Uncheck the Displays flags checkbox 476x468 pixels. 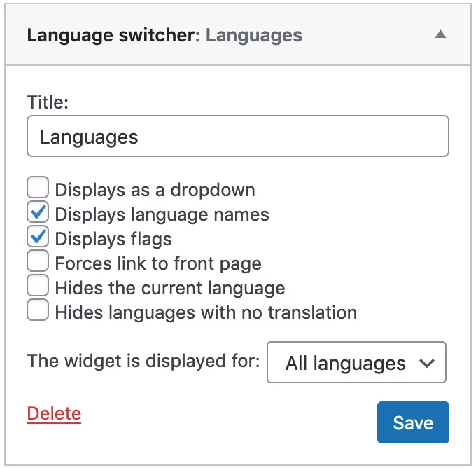tap(38, 236)
